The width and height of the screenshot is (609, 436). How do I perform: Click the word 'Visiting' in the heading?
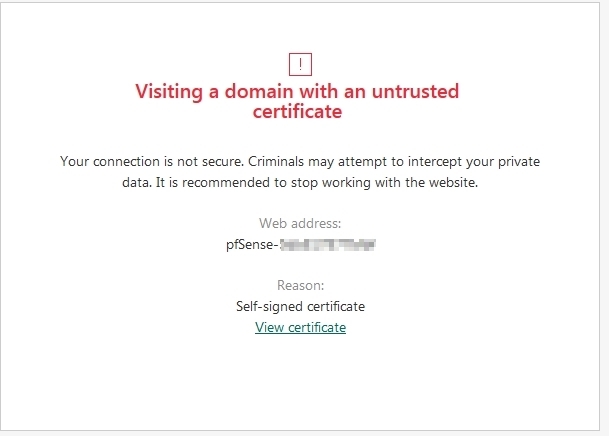click(x=171, y=91)
